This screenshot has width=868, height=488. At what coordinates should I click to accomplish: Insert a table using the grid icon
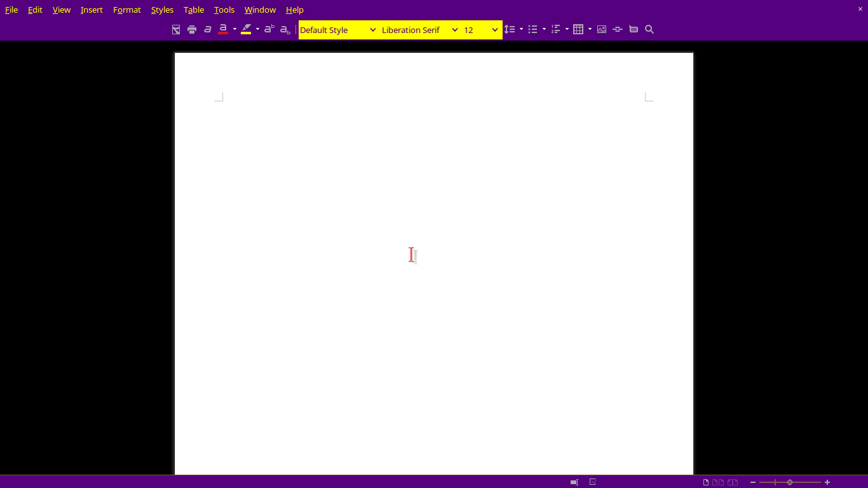pos(578,29)
